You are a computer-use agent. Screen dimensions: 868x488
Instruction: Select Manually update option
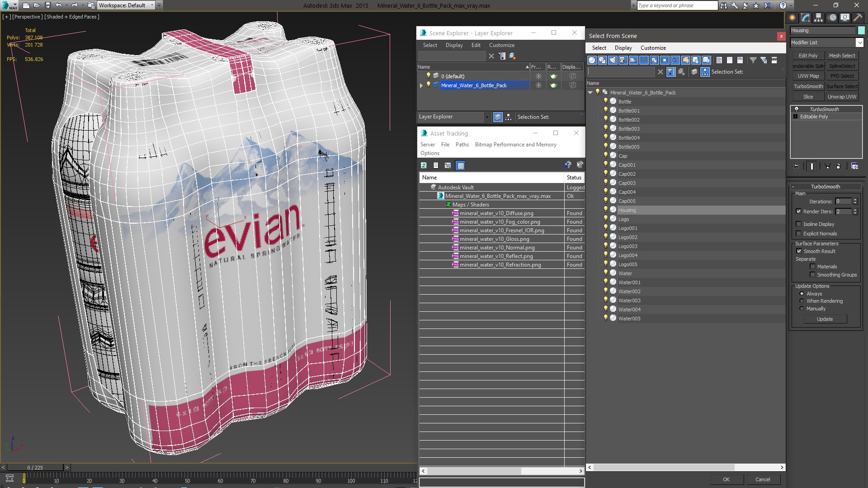[x=802, y=309]
